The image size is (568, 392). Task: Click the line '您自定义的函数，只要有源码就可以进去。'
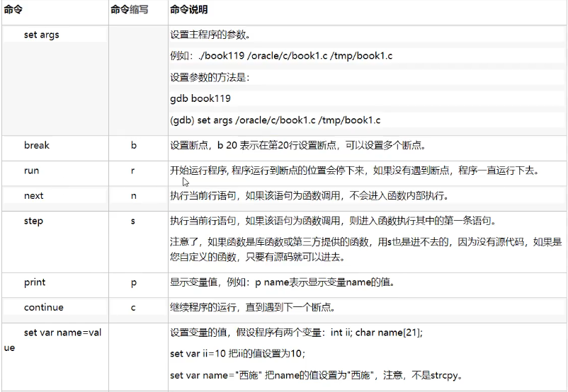coord(258,257)
